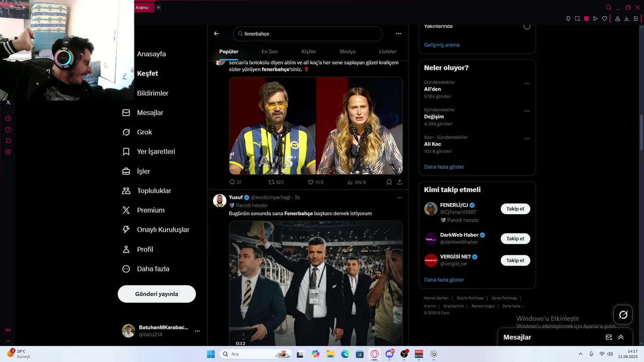
Task: Compose a new message in the Mesajlar drawer
Action: (x=609, y=337)
